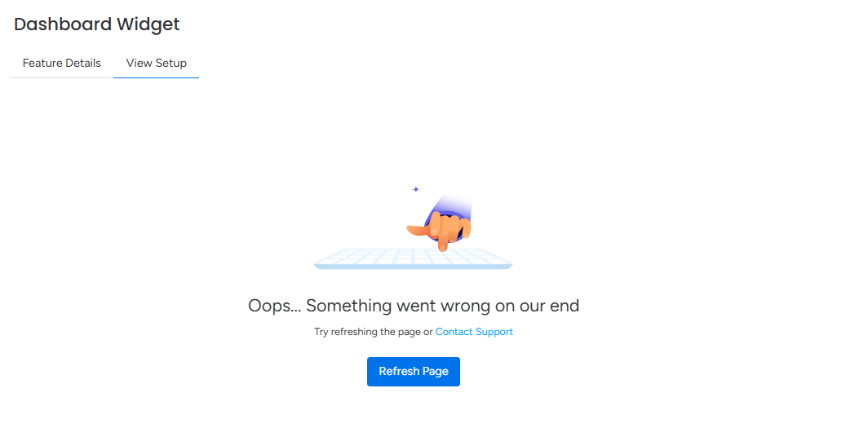868x428 pixels.
Task: Click the word 'or' before Contact Support
Action: [x=428, y=332]
